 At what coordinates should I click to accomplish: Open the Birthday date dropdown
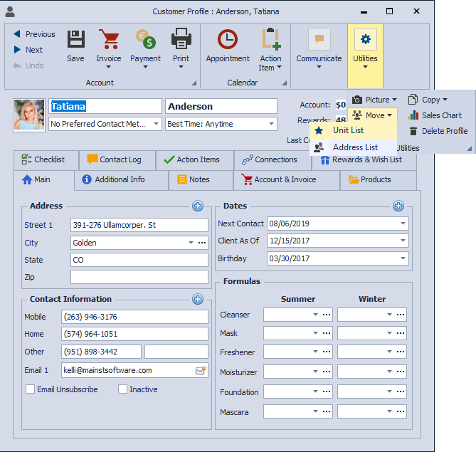click(x=403, y=258)
